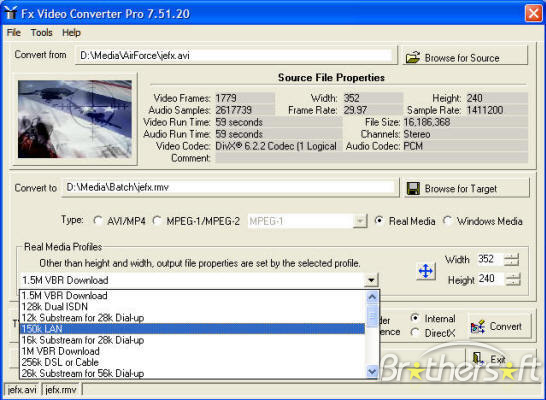Pick 128k Dual ISDN from the list
The width and height of the screenshot is (546, 400).
pyautogui.click(x=193, y=307)
